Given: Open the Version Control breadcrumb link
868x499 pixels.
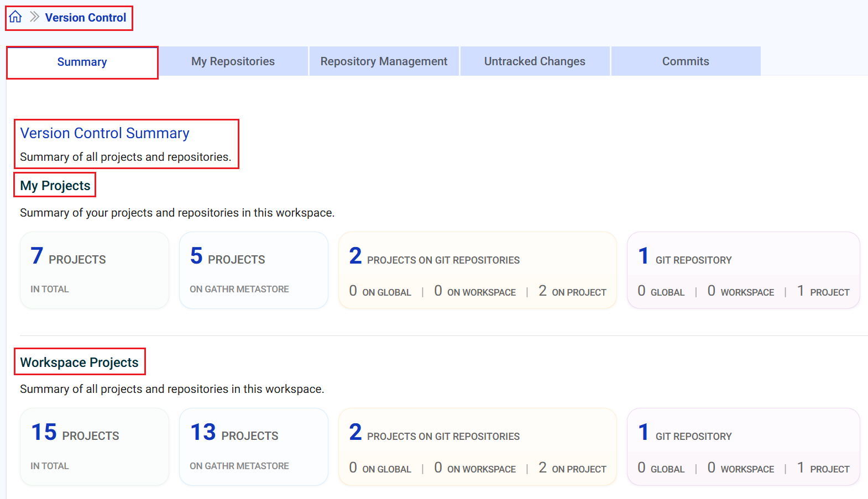Looking at the screenshot, I should [x=86, y=18].
